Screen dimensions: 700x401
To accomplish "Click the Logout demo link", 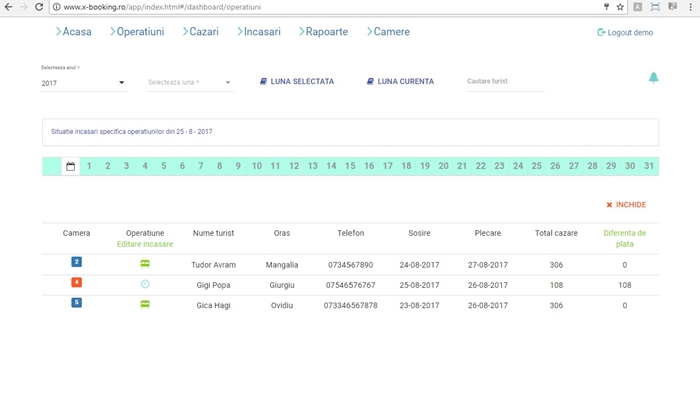I will pos(625,33).
